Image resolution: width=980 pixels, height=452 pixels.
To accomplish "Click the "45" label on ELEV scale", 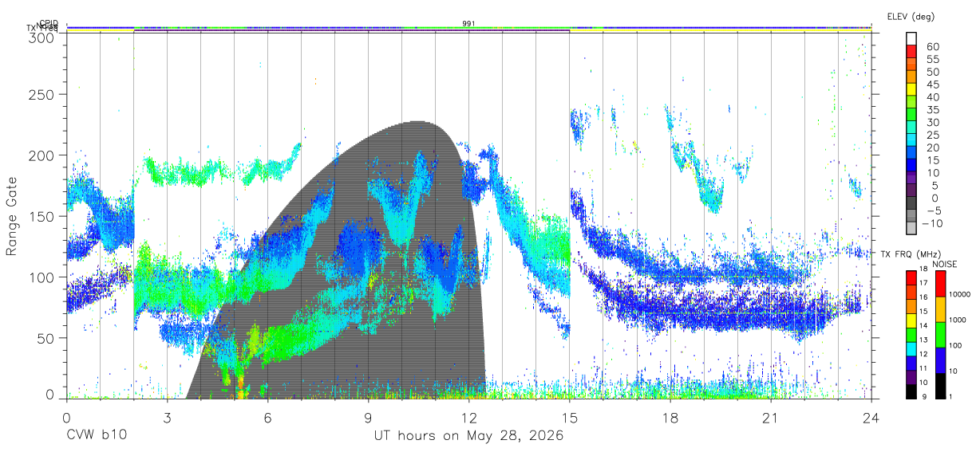I will coord(932,85).
